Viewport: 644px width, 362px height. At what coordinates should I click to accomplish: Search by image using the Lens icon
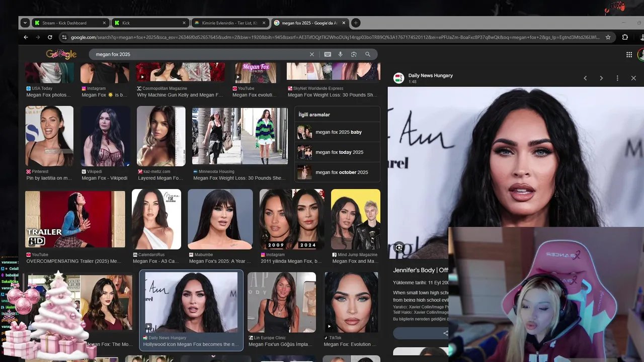pos(354,54)
